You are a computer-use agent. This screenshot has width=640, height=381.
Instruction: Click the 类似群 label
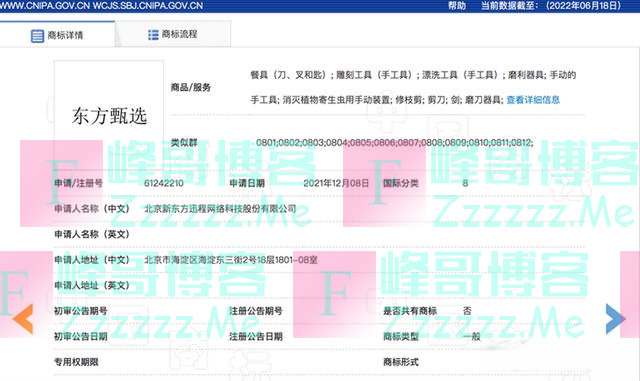[x=184, y=143]
